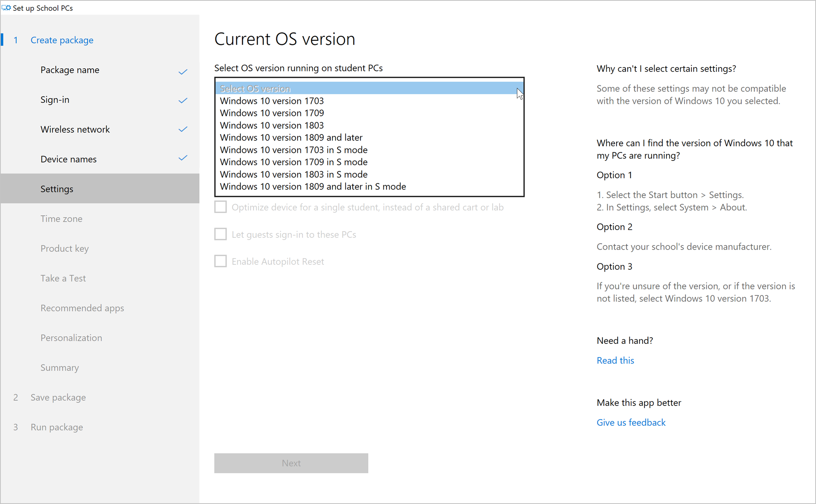Check Optimize device for a single student
Screen dimensions: 816x504
(x=220, y=207)
